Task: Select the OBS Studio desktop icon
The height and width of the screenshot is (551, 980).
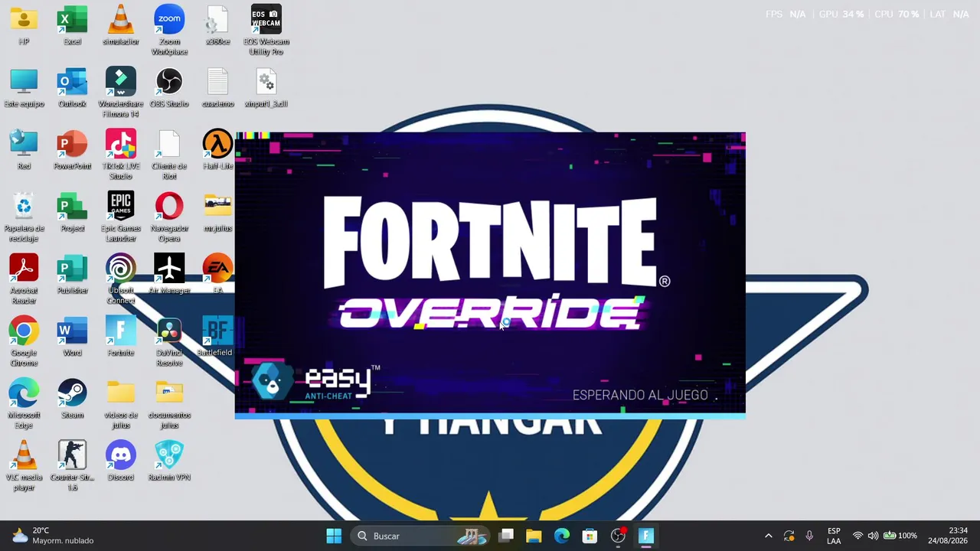Action: [169, 88]
